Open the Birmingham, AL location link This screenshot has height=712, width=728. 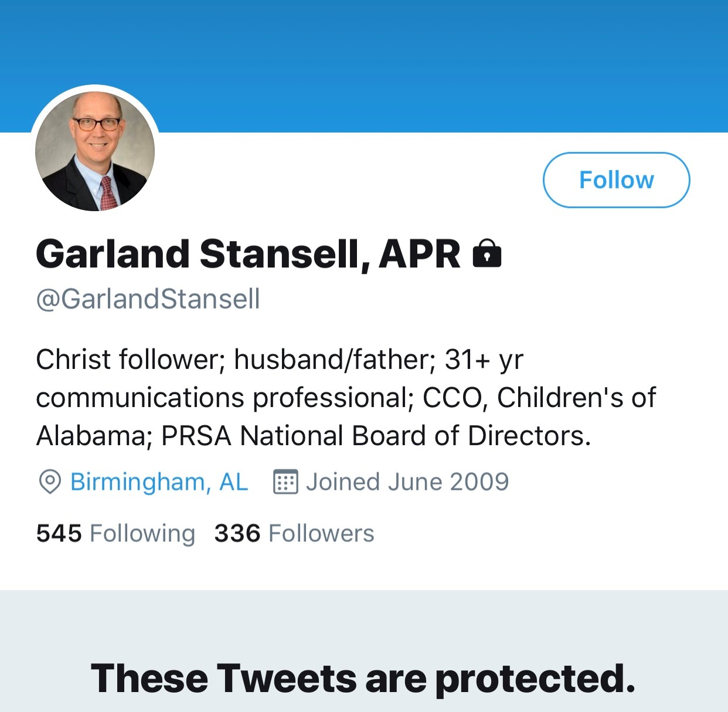point(159,482)
